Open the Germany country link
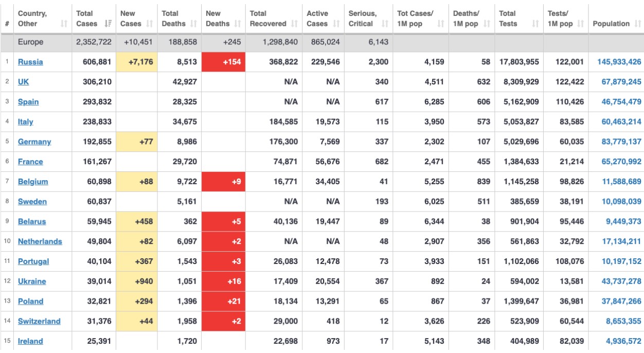This screenshot has height=353, width=644. 34,142
